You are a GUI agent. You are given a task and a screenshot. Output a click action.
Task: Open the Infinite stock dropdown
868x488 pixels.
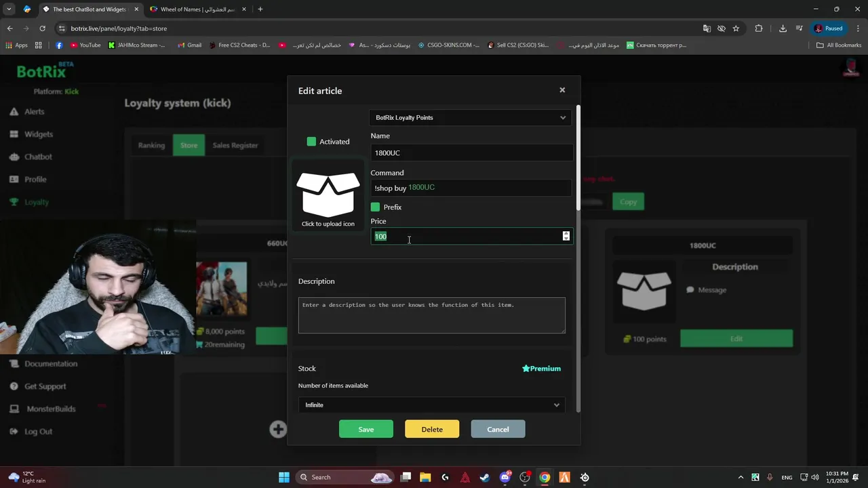[431, 405]
